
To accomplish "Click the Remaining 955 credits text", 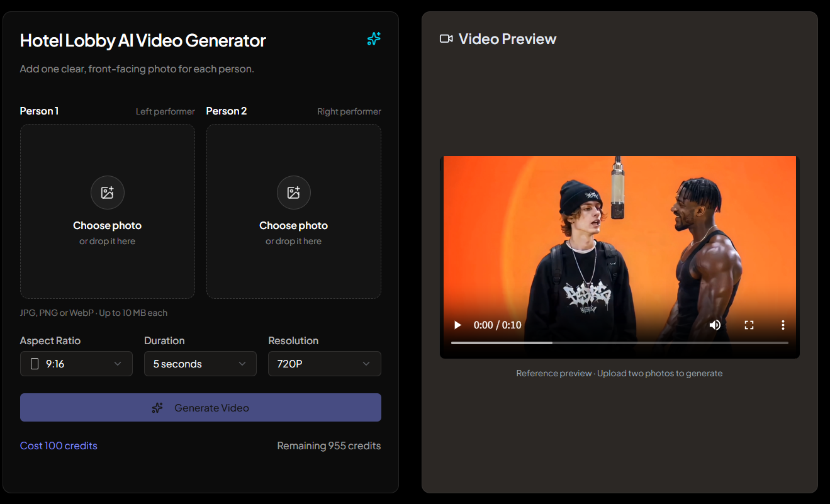I will pos(329,445).
